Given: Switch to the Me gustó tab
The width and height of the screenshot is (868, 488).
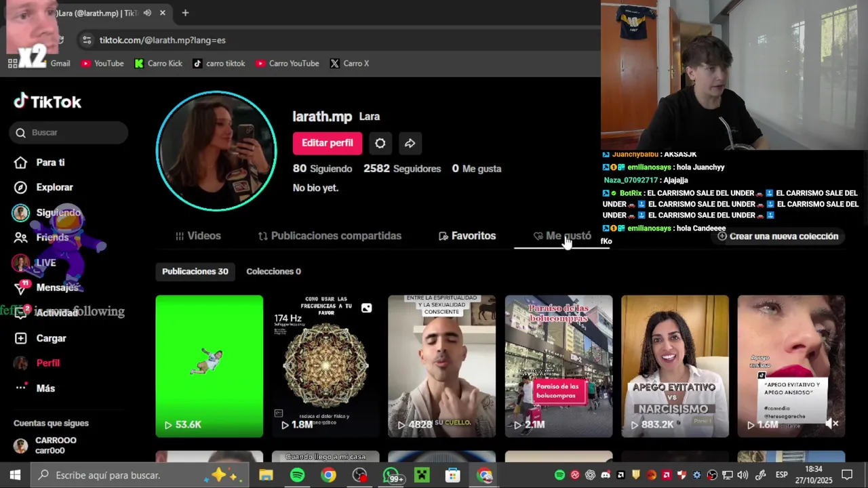Looking at the screenshot, I should click(x=562, y=236).
